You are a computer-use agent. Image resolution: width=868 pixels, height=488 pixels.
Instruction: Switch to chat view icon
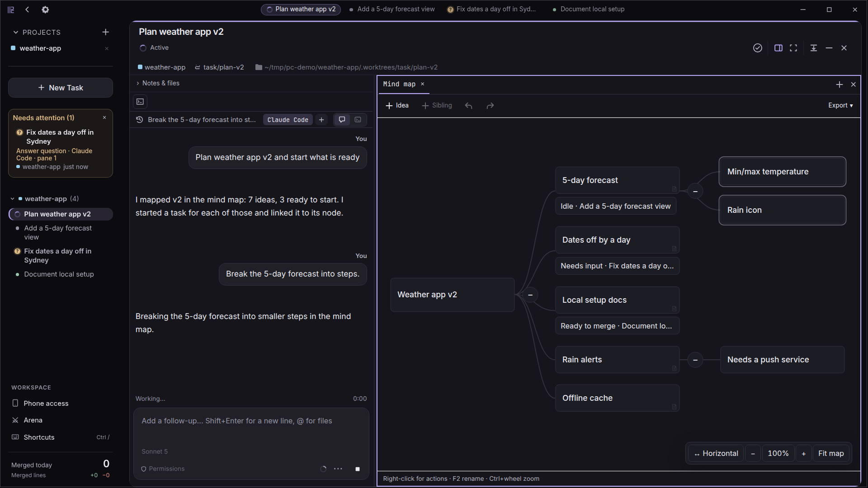[x=342, y=120]
